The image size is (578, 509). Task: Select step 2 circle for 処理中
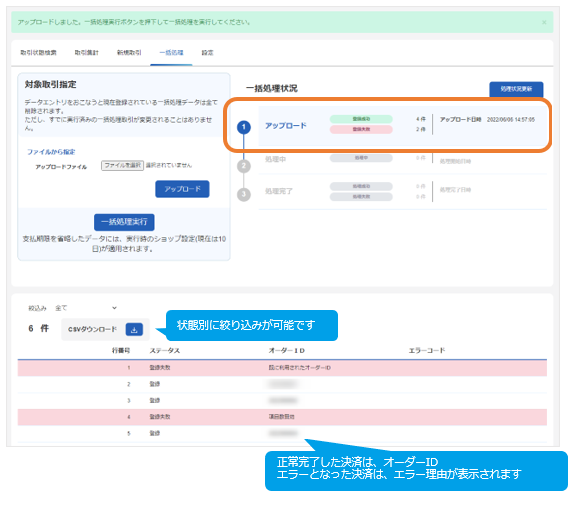tap(244, 166)
